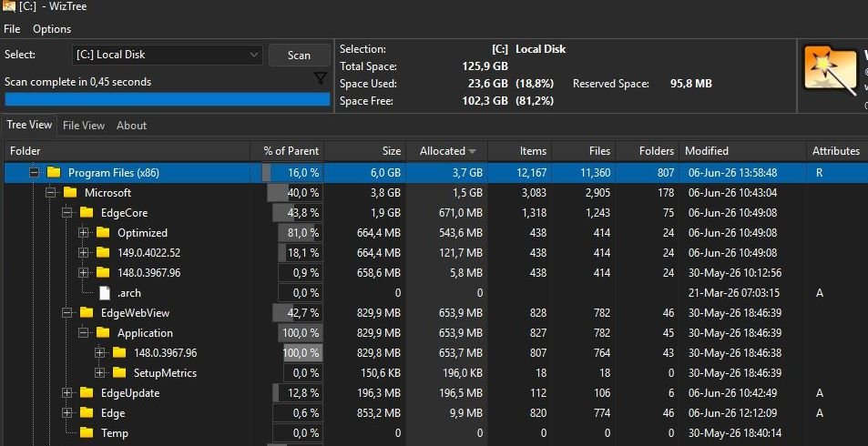Image resolution: width=868 pixels, height=446 pixels.
Task: Click the Application folder icon
Action: click(103, 332)
